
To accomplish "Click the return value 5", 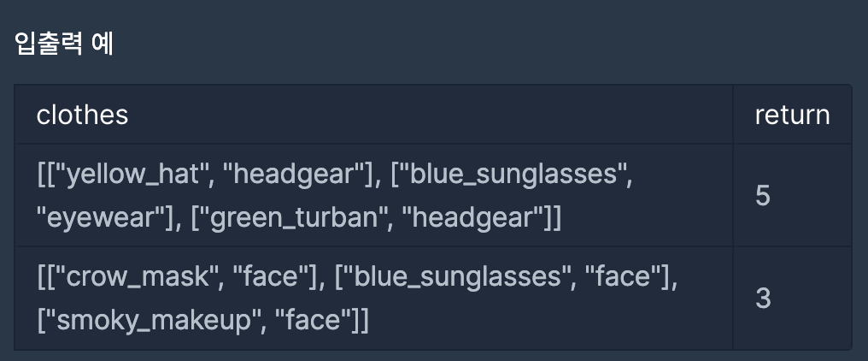I will (x=763, y=196).
